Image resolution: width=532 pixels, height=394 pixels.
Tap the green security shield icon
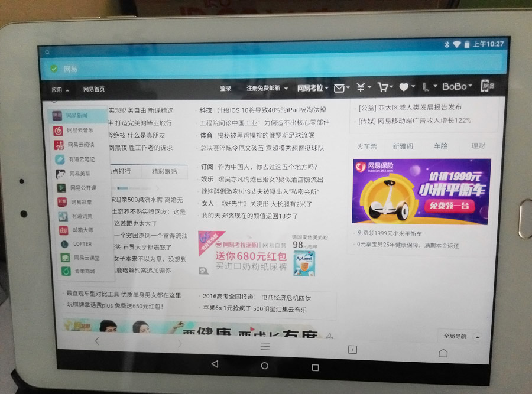pos(54,69)
